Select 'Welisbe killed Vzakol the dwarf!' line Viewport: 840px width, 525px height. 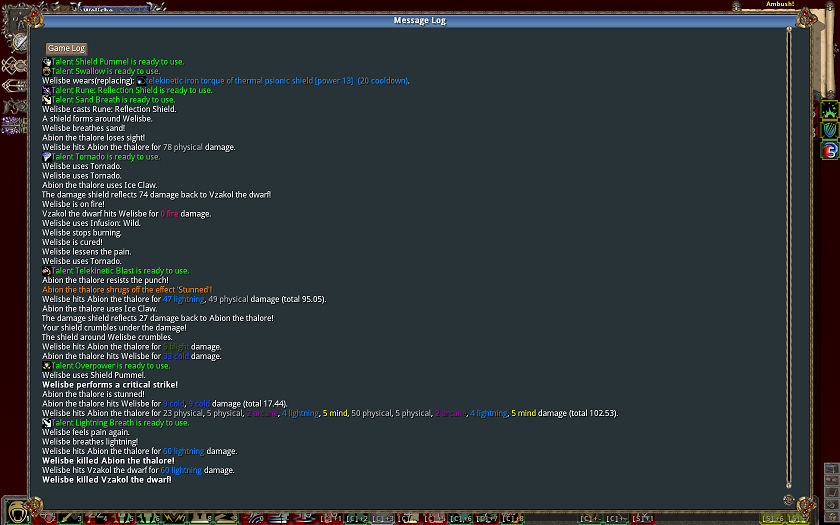107,480
